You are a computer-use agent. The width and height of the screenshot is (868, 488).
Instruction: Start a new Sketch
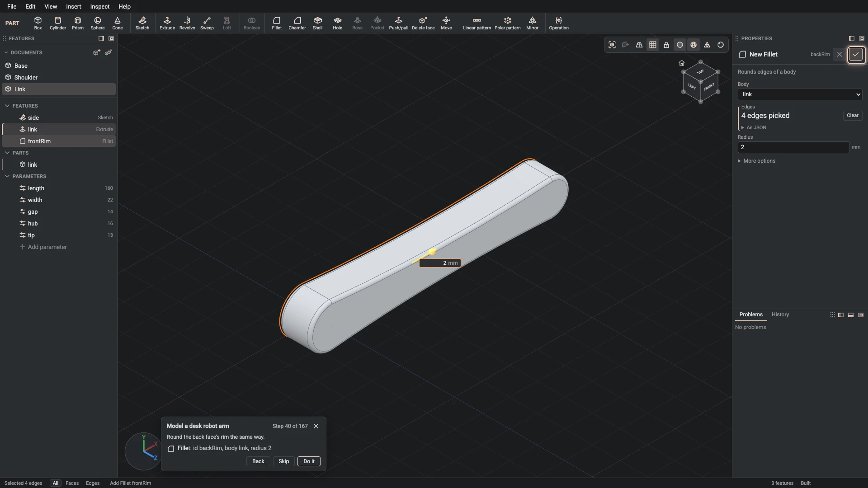pyautogui.click(x=142, y=23)
